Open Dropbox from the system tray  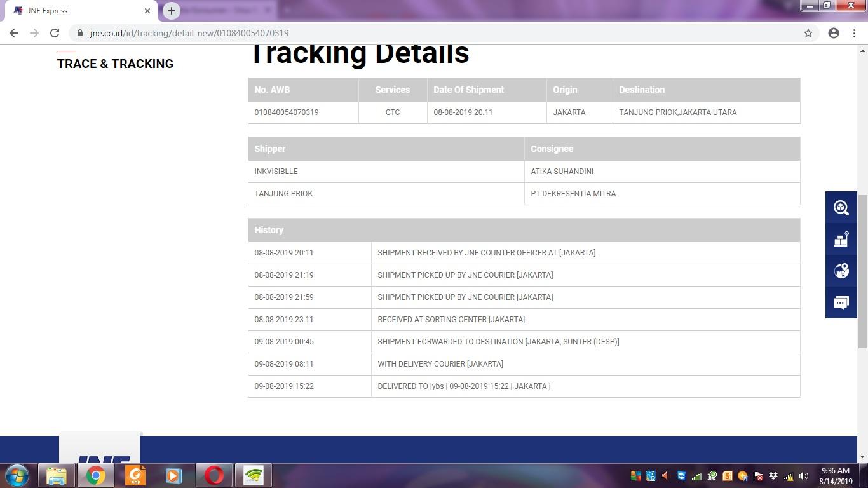pos(773,476)
